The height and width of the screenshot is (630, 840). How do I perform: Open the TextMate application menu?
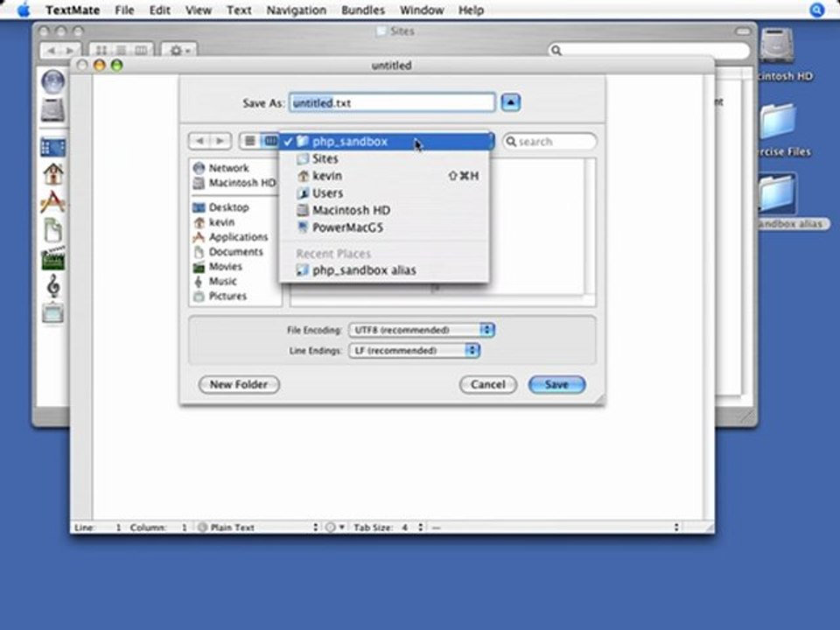tap(73, 10)
